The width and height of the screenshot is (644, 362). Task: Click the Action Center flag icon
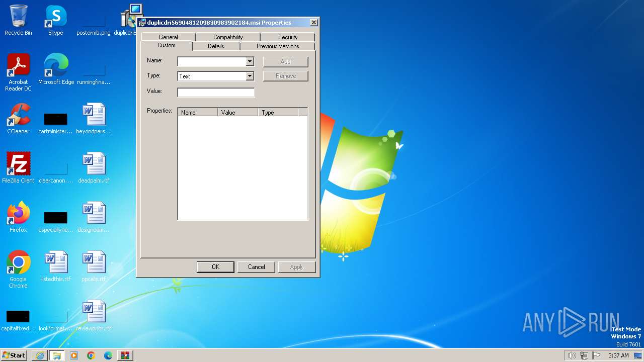pyautogui.click(x=596, y=355)
